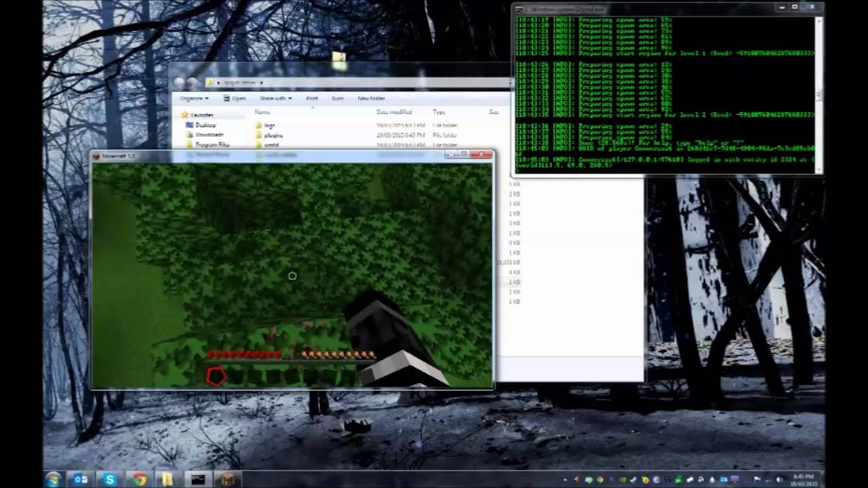The image size is (868, 488).
Task: Sort files by Size column header
Action: 494,112
